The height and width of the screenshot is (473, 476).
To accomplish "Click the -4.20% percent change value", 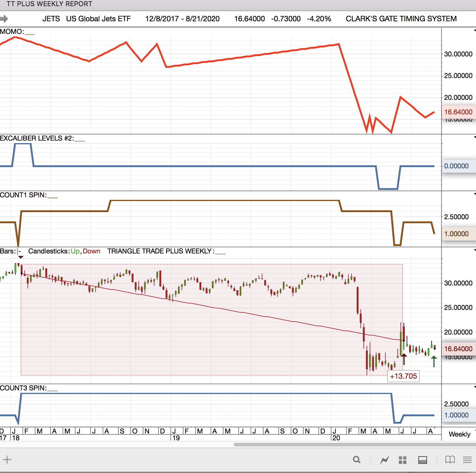I will click(x=319, y=19).
